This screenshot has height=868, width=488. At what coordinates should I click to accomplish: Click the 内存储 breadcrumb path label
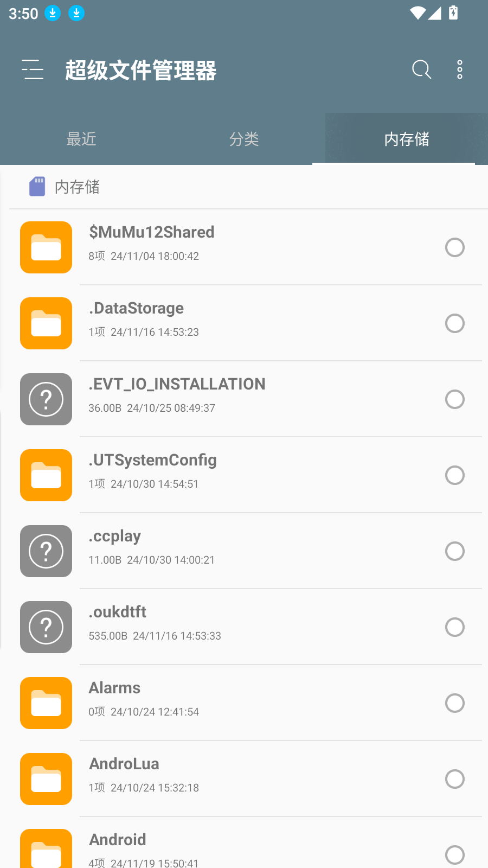[77, 187]
